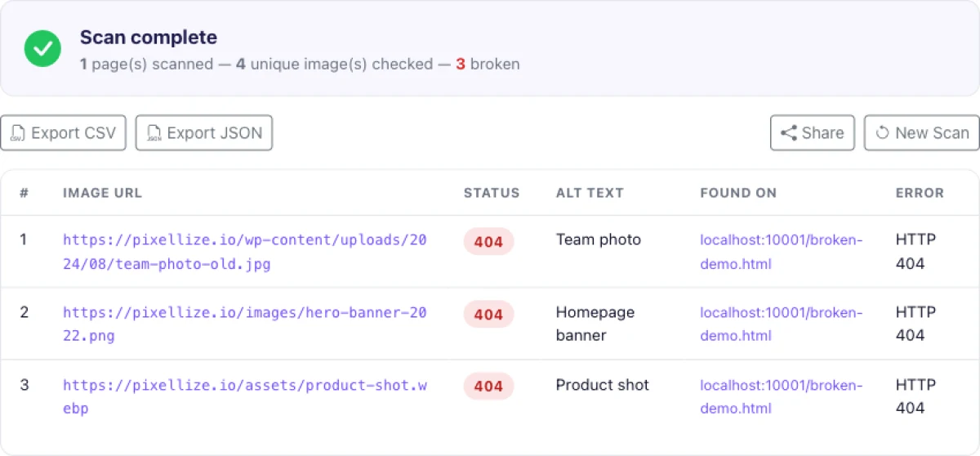The height and width of the screenshot is (456, 980).
Task: Click the 'Homepage banner' alt text cell
Action: (595, 324)
